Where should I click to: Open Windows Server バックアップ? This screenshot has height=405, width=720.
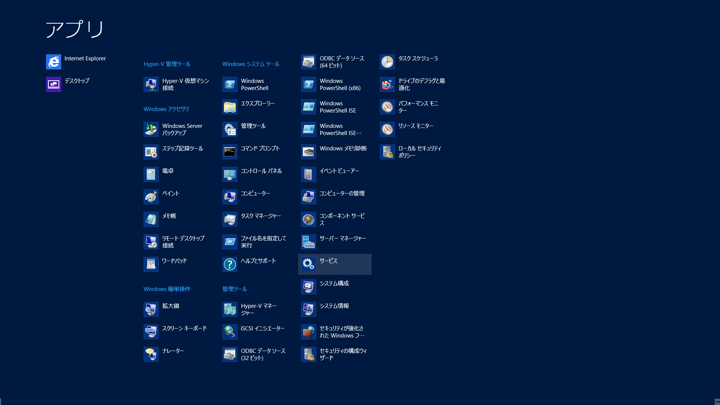coord(177,129)
